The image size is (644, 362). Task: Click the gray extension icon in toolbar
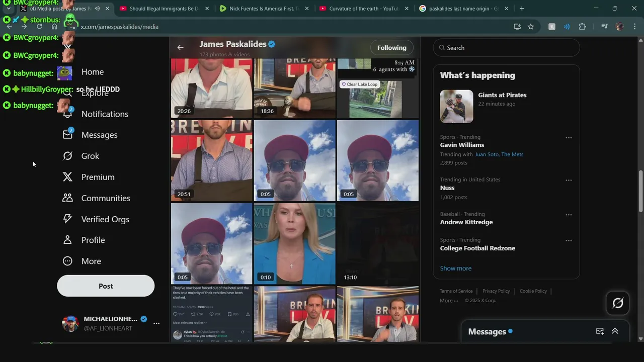pyautogui.click(x=552, y=27)
